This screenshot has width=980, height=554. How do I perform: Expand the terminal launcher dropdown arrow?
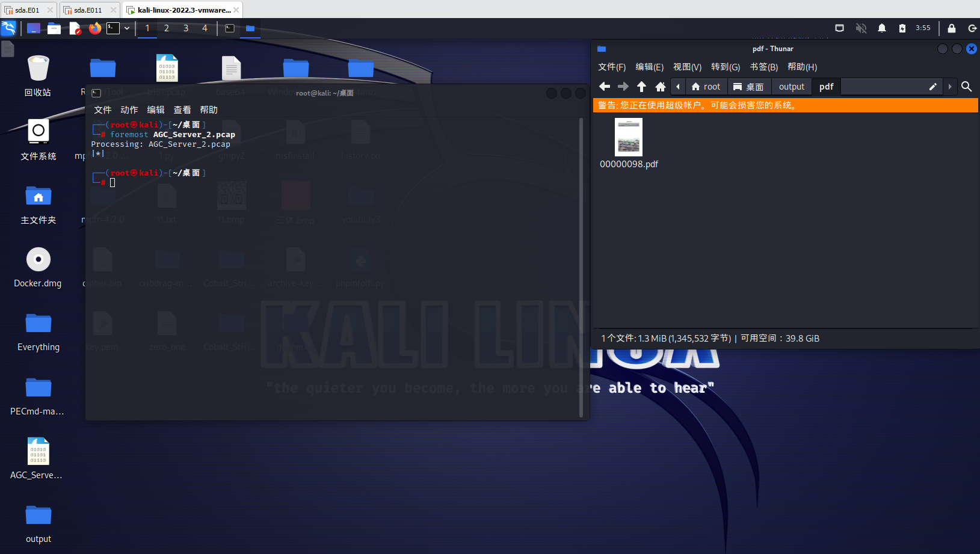tap(127, 28)
